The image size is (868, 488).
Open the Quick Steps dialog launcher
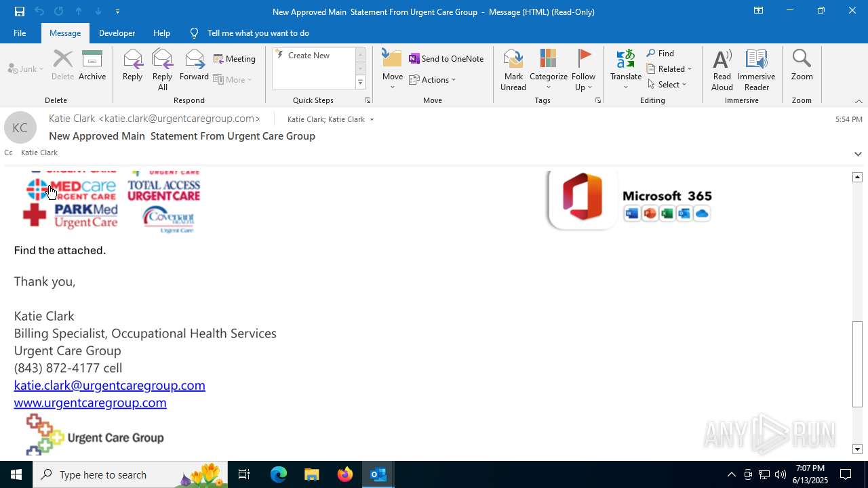(x=367, y=100)
